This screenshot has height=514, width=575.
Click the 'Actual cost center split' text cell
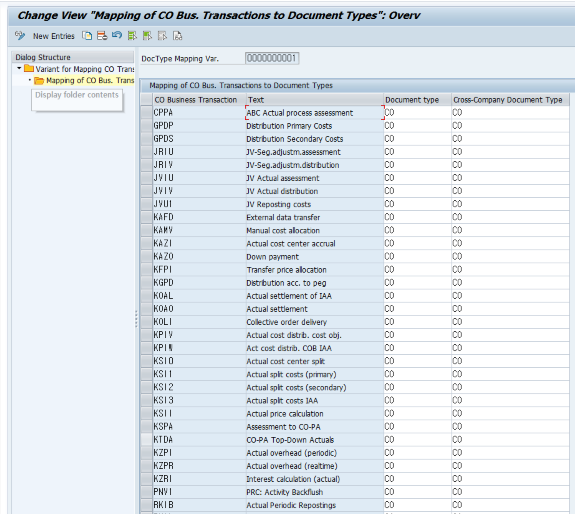(314, 361)
